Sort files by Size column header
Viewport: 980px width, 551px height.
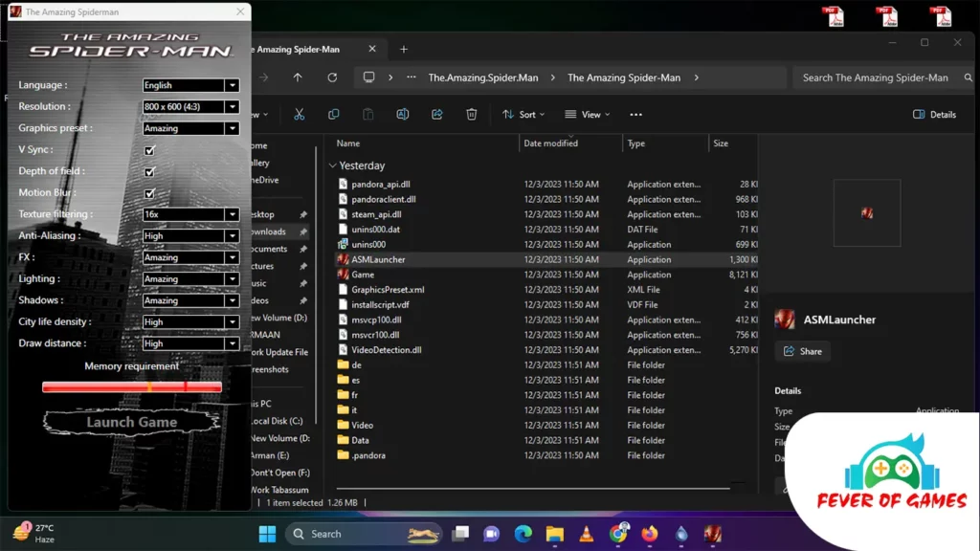pos(721,143)
